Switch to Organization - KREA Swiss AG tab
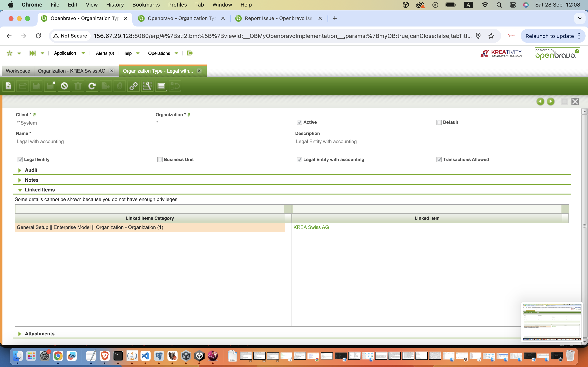 72,71
